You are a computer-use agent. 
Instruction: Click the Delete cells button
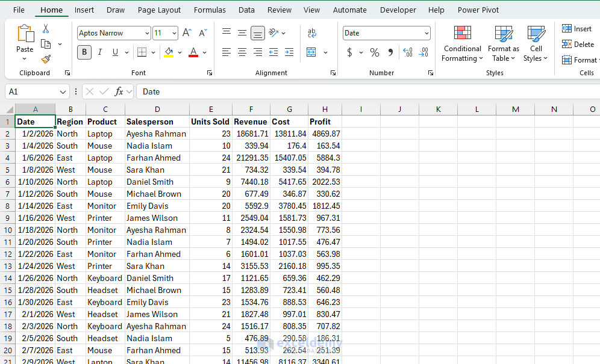click(x=578, y=45)
